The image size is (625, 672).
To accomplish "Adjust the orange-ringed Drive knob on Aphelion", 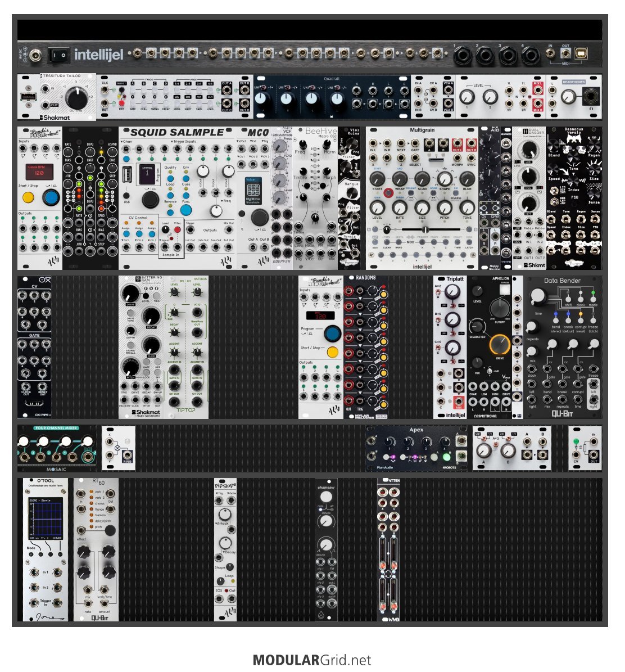I will coord(500,344).
